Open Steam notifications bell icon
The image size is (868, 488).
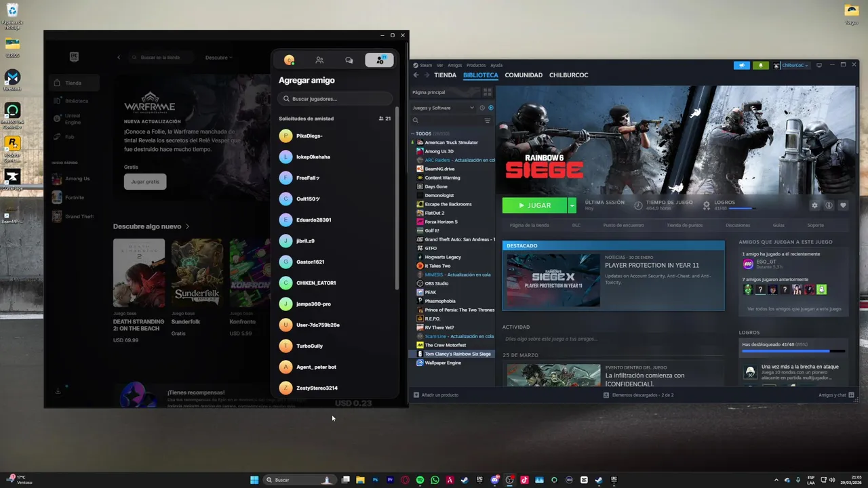tap(760, 65)
